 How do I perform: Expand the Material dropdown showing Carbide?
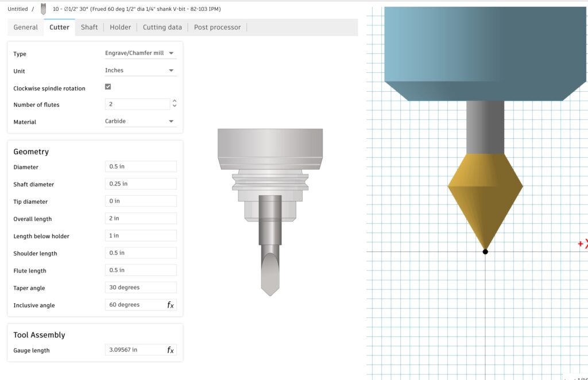(x=141, y=122)
